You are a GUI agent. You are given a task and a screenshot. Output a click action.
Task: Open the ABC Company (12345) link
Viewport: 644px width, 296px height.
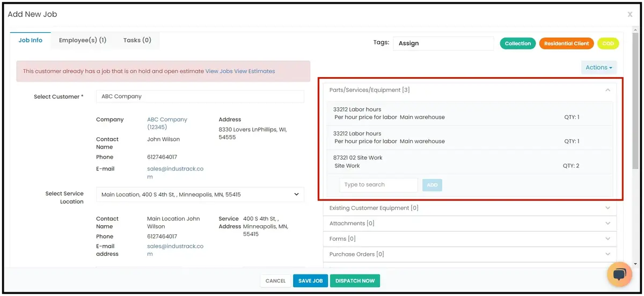click(x=167, y=123)
